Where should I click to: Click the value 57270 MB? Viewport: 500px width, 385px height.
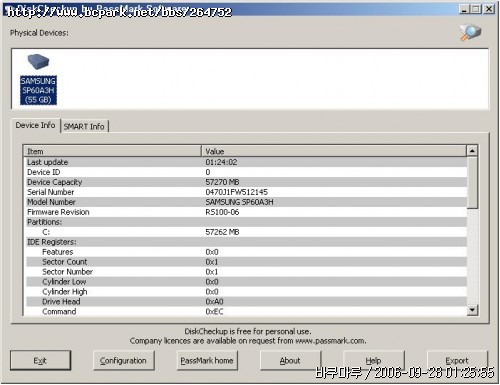click(222, 182)
